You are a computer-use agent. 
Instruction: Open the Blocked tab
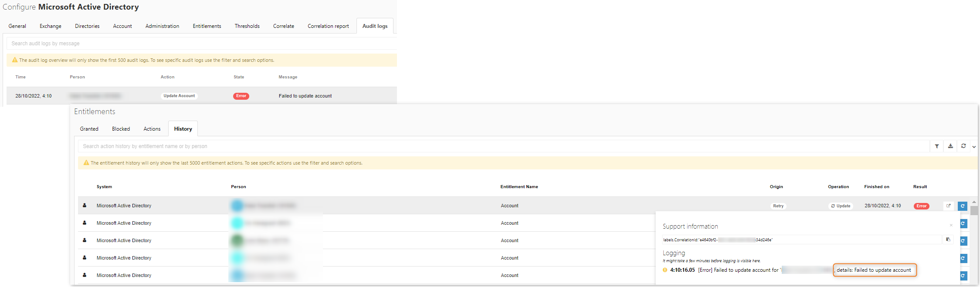coord(121,129)
